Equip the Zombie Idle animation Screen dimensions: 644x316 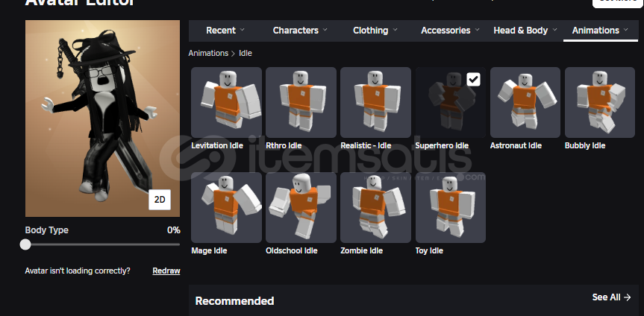(376, 207)
